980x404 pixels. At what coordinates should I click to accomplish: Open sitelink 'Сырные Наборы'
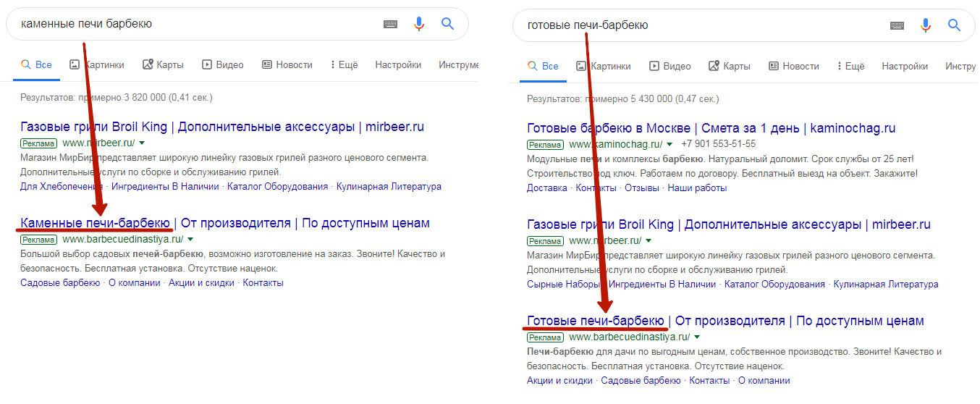[564, 285]
